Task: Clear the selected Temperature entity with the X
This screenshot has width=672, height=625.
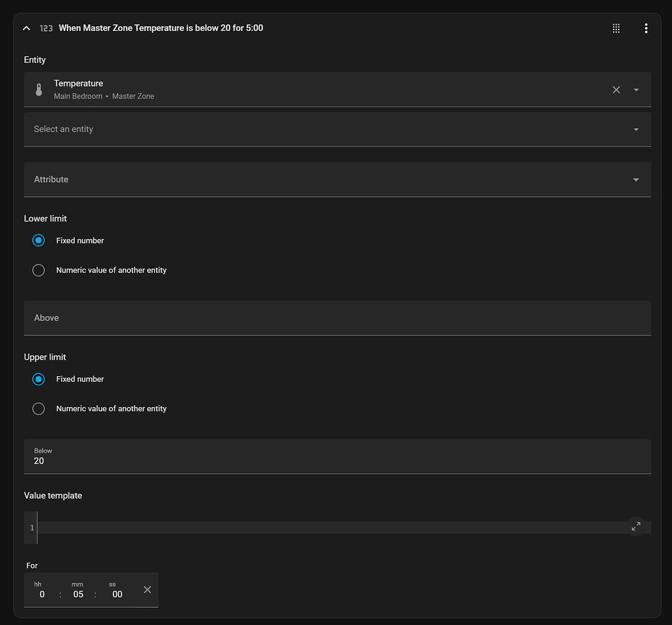Action: [616, 89]
